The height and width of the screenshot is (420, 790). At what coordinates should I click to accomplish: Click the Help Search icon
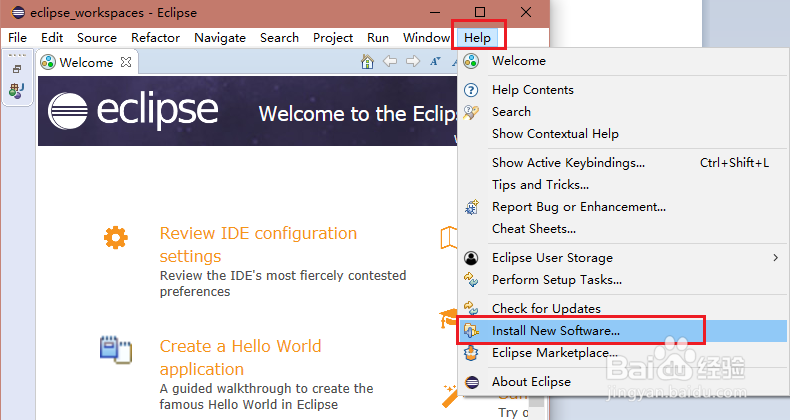coord(471,112)
